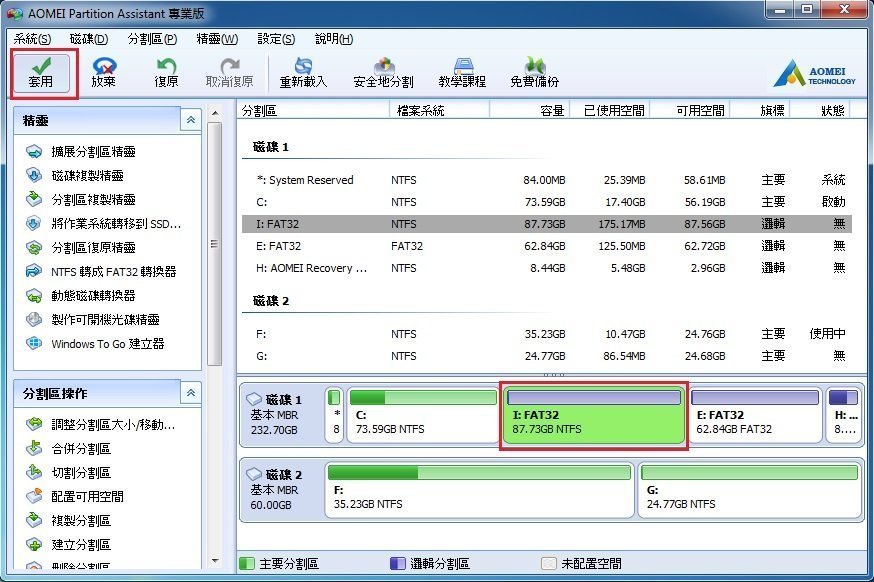Select the F: 35.23GB NTFS disk block
This screenshot has height=582, width=874.
[x=479, y=489]
